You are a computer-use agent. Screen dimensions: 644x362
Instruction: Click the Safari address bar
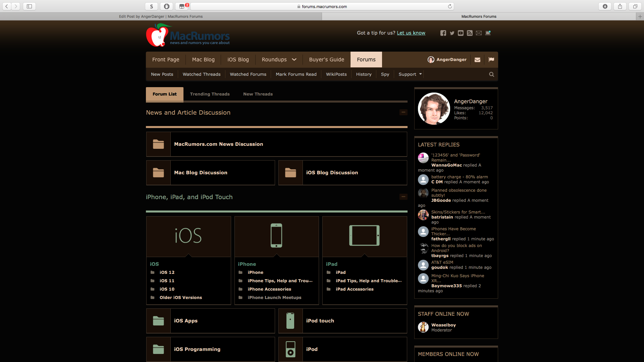click(322, 6)
